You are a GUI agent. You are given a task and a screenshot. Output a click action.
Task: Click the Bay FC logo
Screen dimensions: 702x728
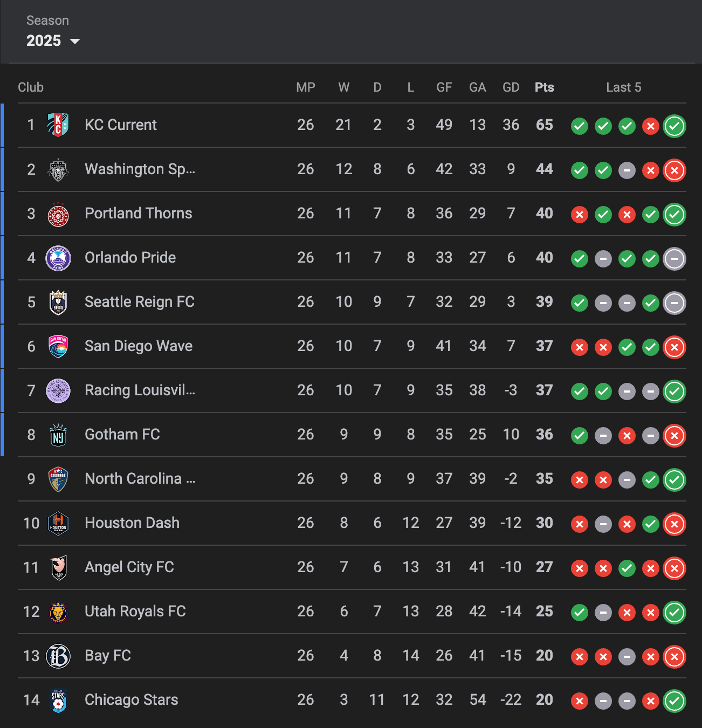click(58, 656)
